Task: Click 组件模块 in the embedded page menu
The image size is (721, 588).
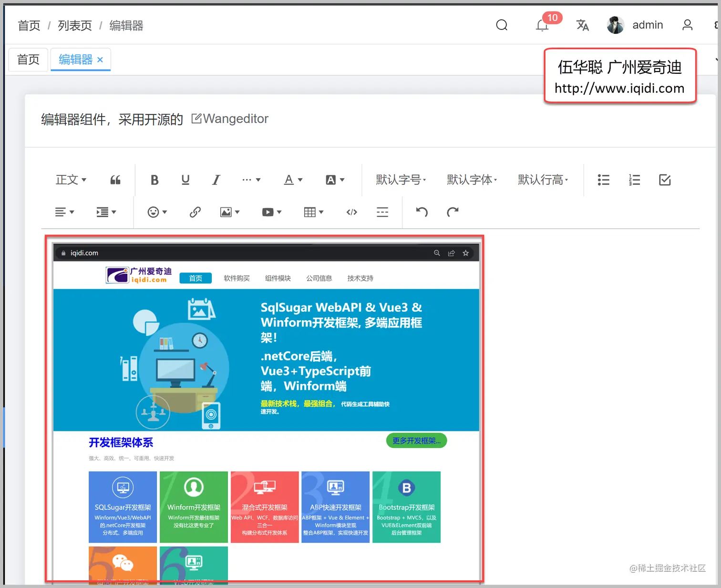Action: pos(278,278)
